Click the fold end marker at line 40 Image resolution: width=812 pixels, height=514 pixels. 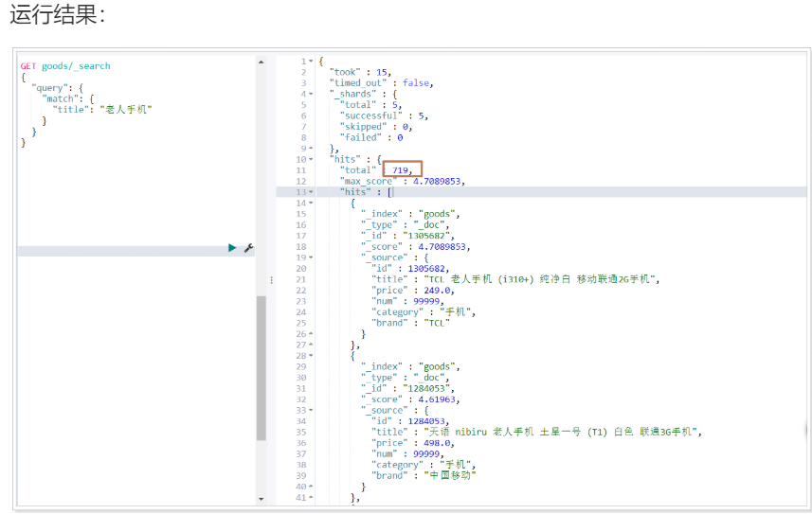(x=311, y=487)
